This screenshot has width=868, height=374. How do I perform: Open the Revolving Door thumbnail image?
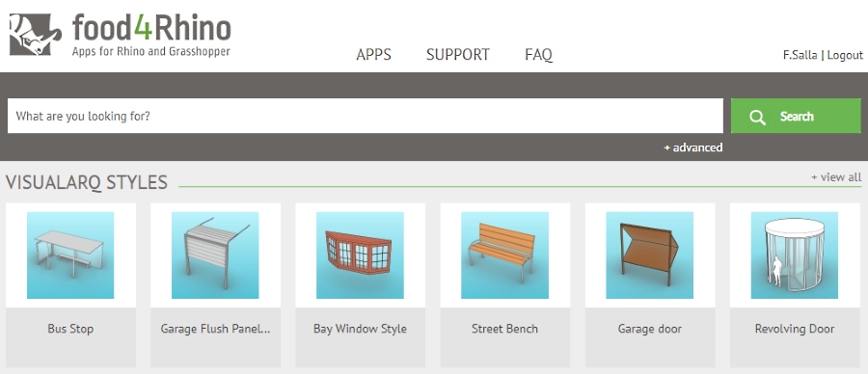pos(795,255)
